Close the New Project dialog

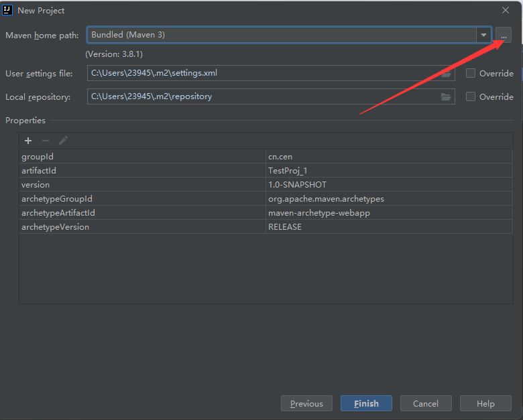506,10
